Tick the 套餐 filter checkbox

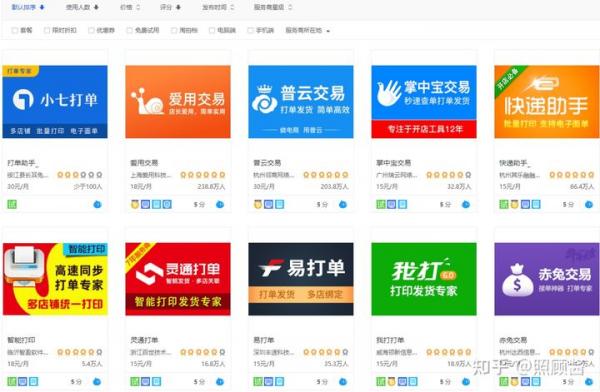click(15, 30)
